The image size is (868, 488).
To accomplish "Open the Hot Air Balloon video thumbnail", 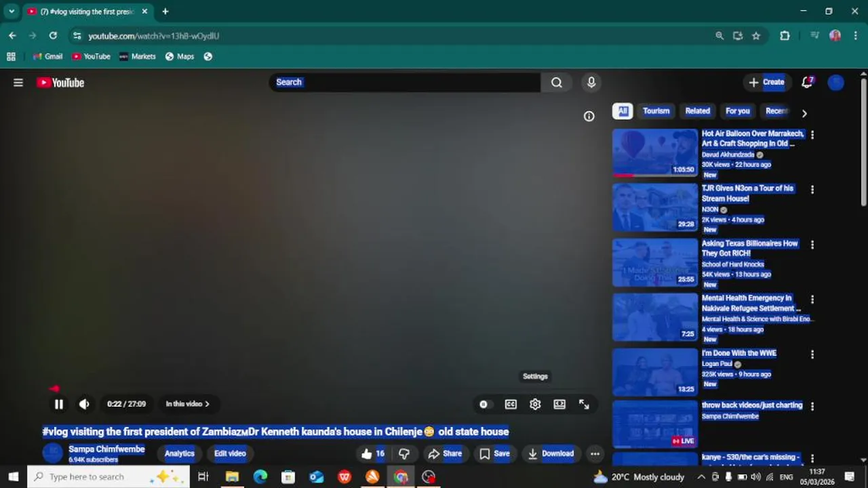I will tap(655, 152).
